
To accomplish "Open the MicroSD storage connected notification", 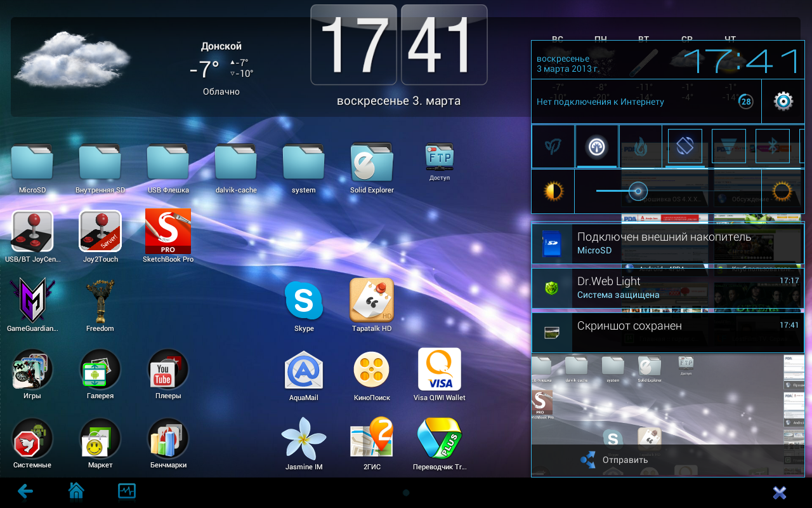I will tap(667, 243).
